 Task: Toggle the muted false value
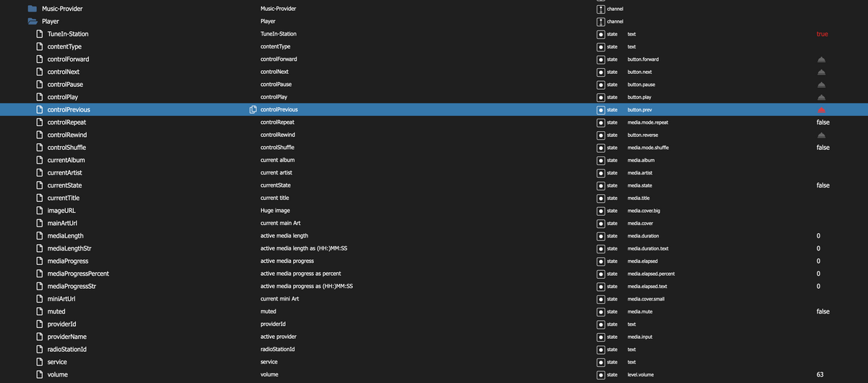[x=822, y=311]
